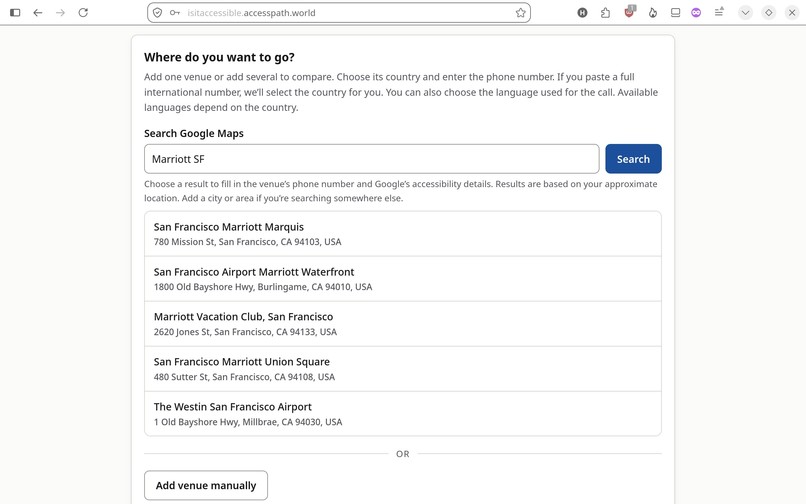
Task: Click the key permissions icon in address bar
Action: pos(175,13)
